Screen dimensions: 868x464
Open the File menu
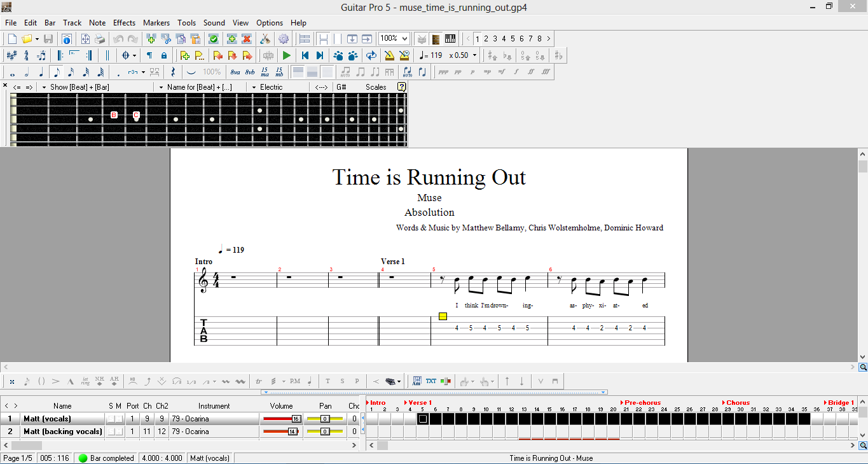[11, 22]
